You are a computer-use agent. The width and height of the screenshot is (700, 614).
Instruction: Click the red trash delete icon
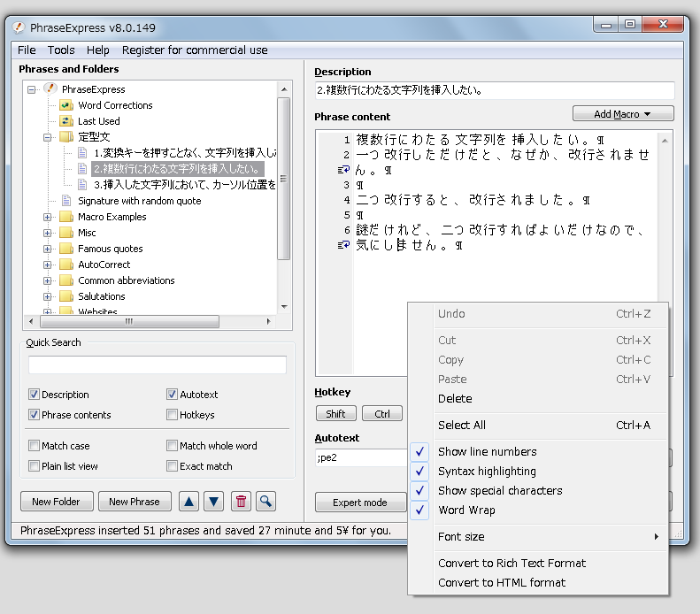pos(240,502)
